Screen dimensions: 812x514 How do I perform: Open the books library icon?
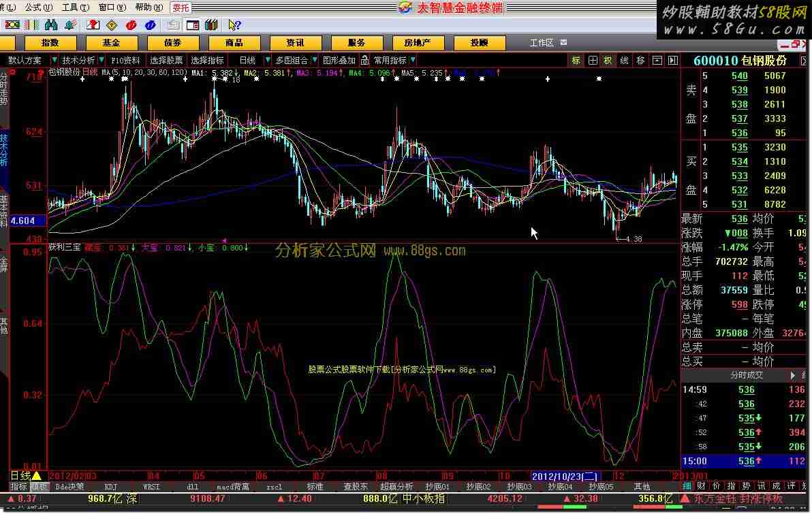(x=211, y=25)
